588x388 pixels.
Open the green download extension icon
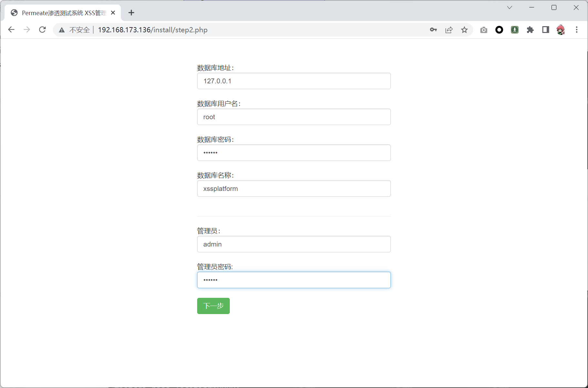click(514, 30)
